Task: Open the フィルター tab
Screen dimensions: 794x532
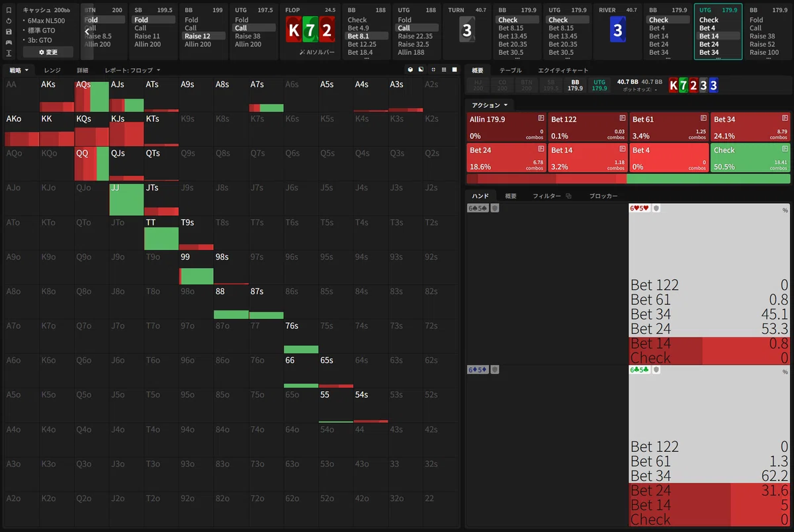Action: [x=547, y=196]
